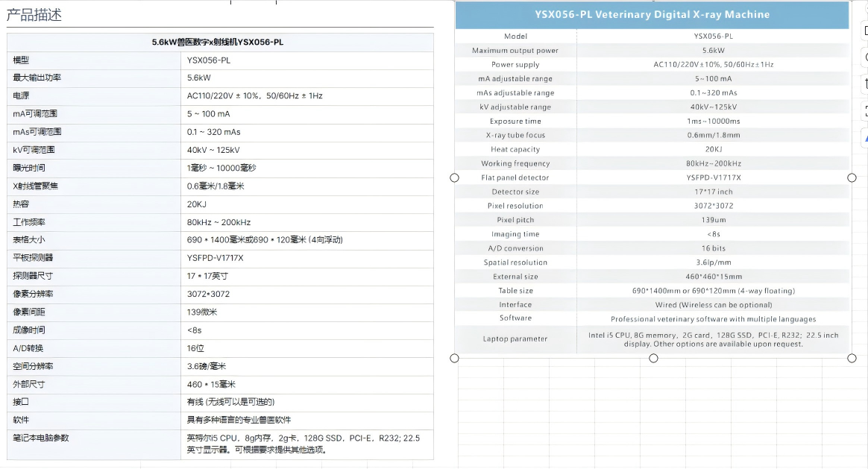Click the YSX056-PL Veterinary Digital X-ray Machine banner

coord(652,15)
